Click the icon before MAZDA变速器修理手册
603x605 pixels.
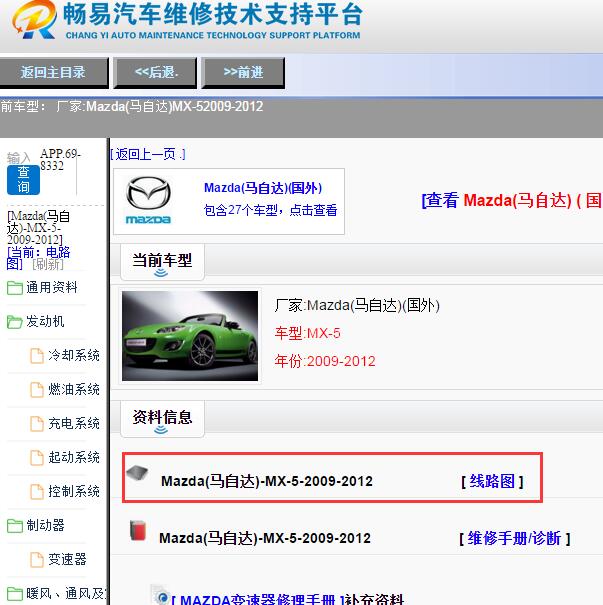159,595
